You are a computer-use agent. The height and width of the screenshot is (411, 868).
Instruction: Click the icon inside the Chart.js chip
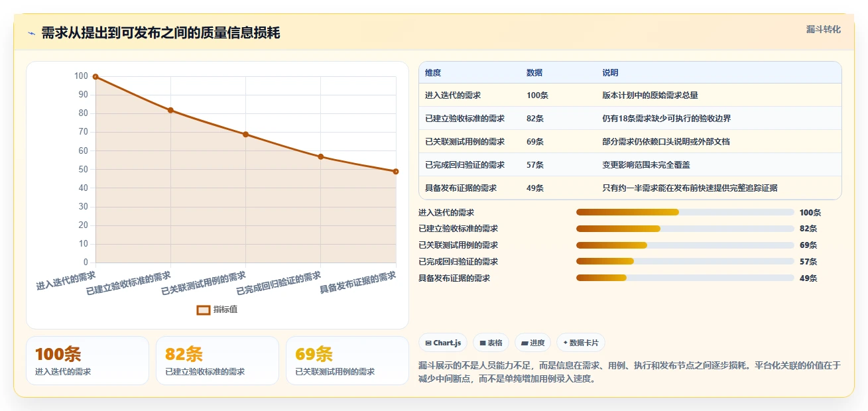(428, 343)
